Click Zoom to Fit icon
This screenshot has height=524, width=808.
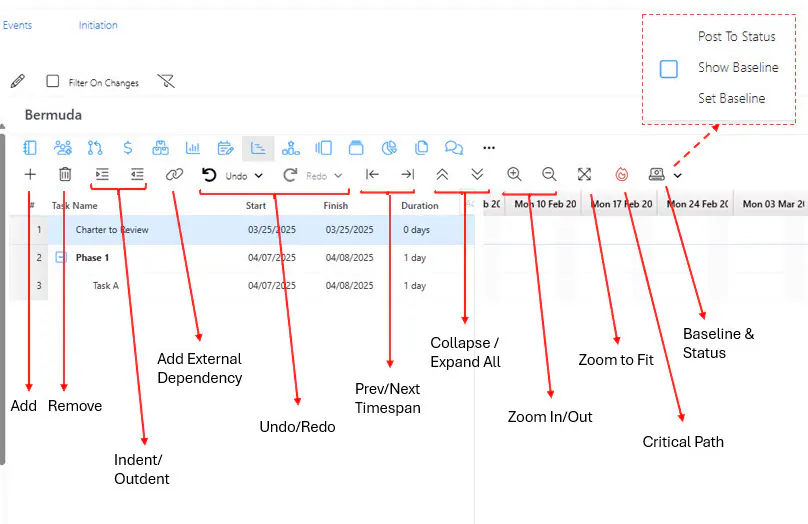(584, 175)
